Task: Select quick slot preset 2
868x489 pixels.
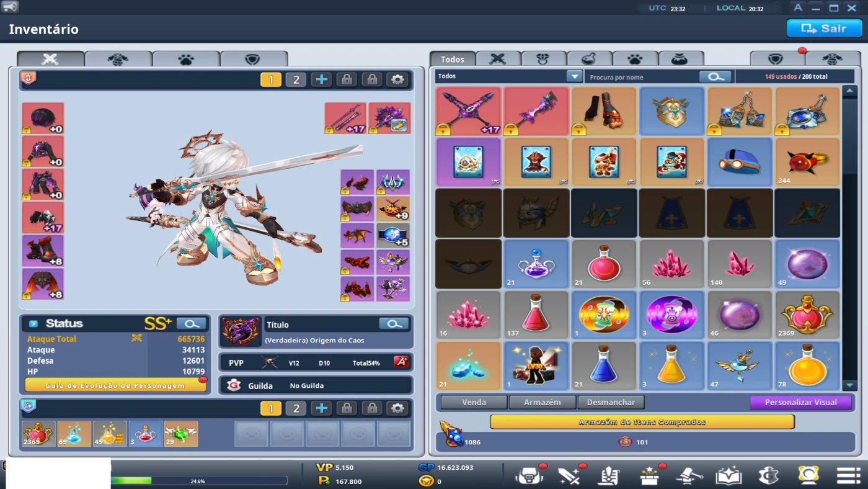Action: [x=296, y=408]
